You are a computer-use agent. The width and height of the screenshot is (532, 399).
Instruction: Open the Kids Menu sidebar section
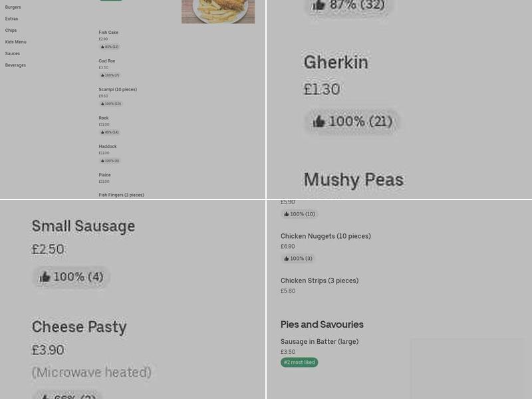(x=15, y=42)
